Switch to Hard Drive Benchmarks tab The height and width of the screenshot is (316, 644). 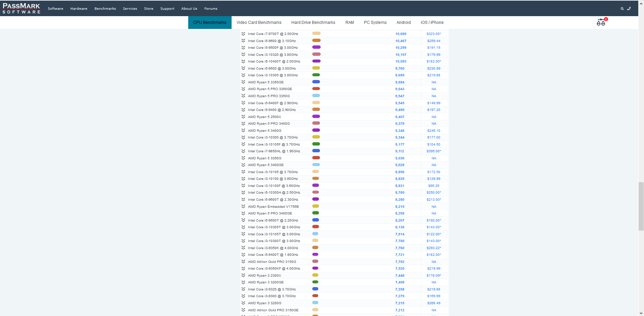(313, 23)
